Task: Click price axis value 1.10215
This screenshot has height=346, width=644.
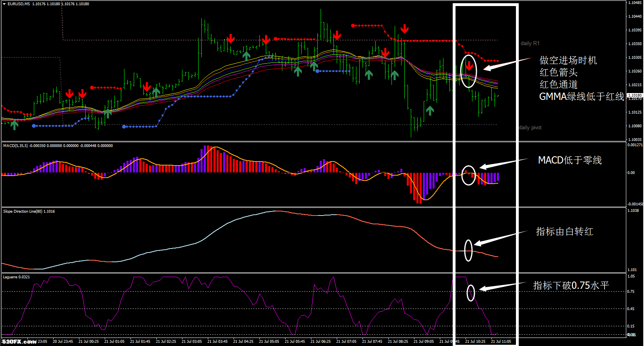Action: [x=635, y=85]
